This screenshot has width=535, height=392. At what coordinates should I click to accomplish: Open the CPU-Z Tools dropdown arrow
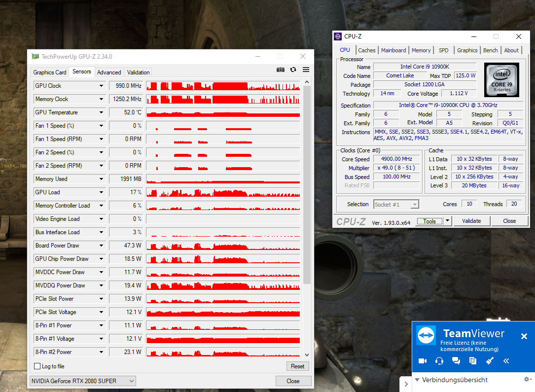pos(447,221)
